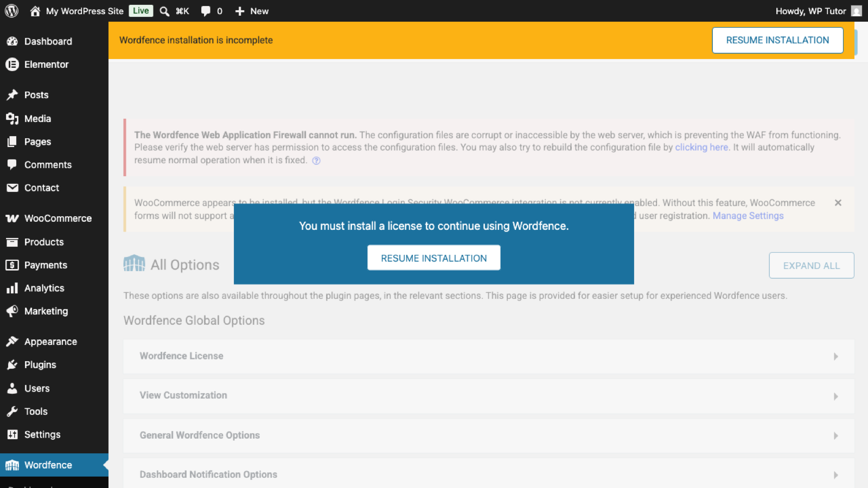Screen dimensions: 868x488
Task: Click the 'General Wordfence Options' section title
Action: [200, 435]
